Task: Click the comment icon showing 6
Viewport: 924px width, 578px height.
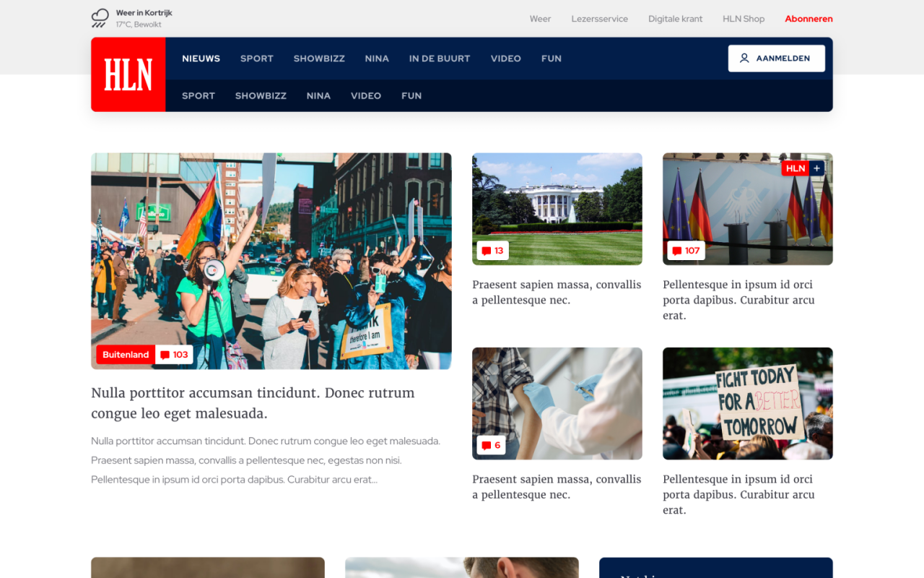Action: point(487,446)
